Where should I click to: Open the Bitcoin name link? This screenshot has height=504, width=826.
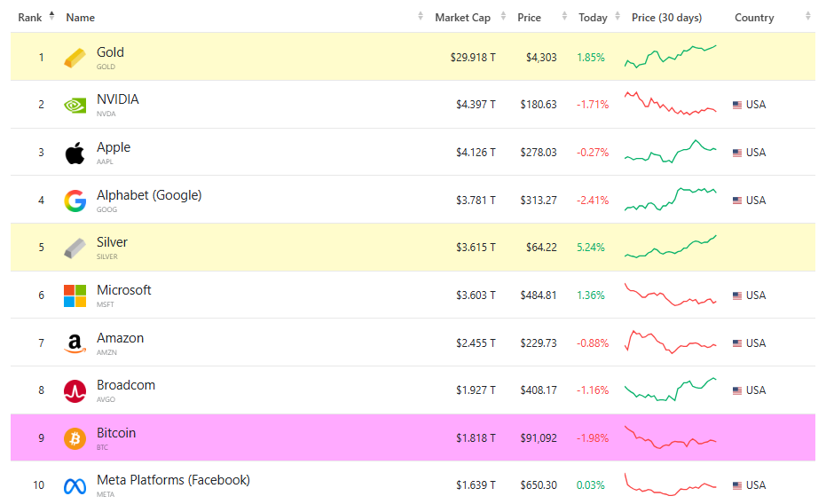[x=116, y=433]
